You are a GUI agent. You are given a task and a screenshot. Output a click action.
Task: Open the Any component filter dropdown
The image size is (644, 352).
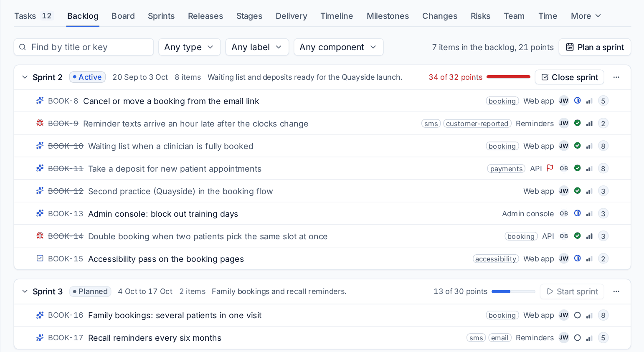click(x=339, y=47)
